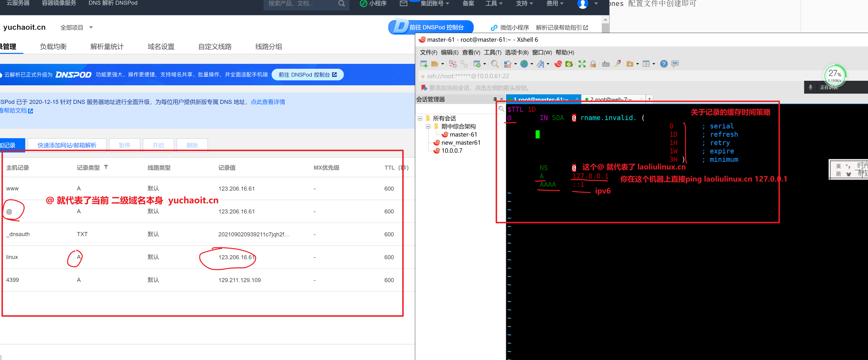Click the reconnect chain-link icon

click(x=464, y=64)
